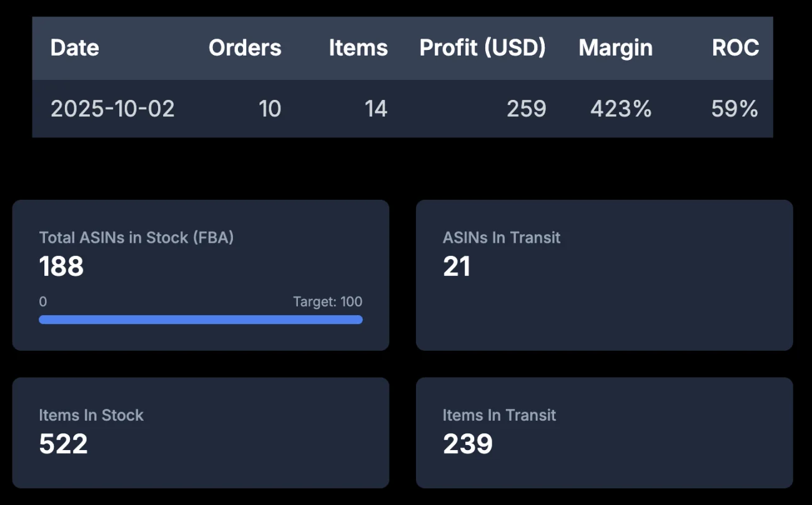Click the 239 items in transit value
This screenshot has height=505, width=812.
pyautogui.click(x=468, y=444)
